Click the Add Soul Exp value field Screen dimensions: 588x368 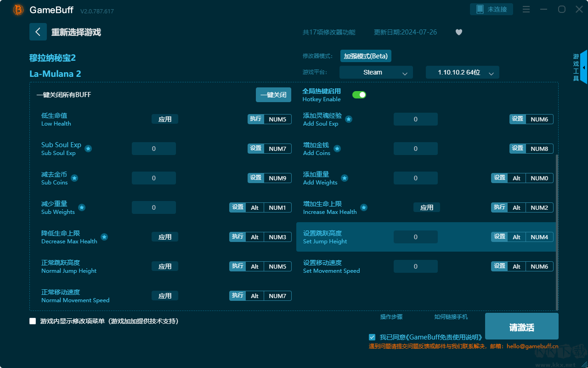[416, 119]
